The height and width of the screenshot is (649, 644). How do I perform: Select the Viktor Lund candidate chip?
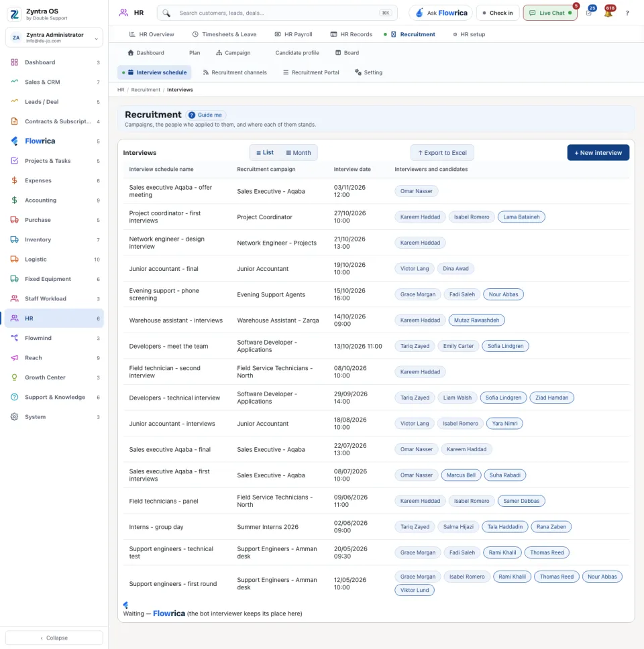[415, 590]
